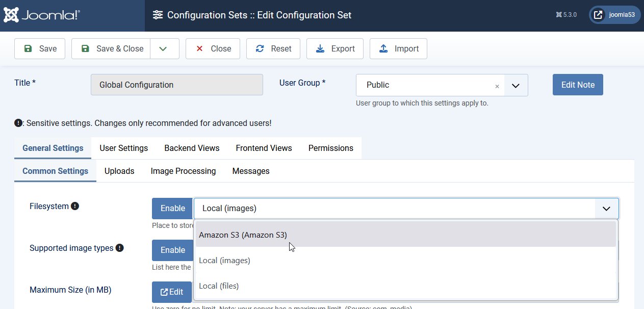Export the configuration set

(x=335, y=48)
